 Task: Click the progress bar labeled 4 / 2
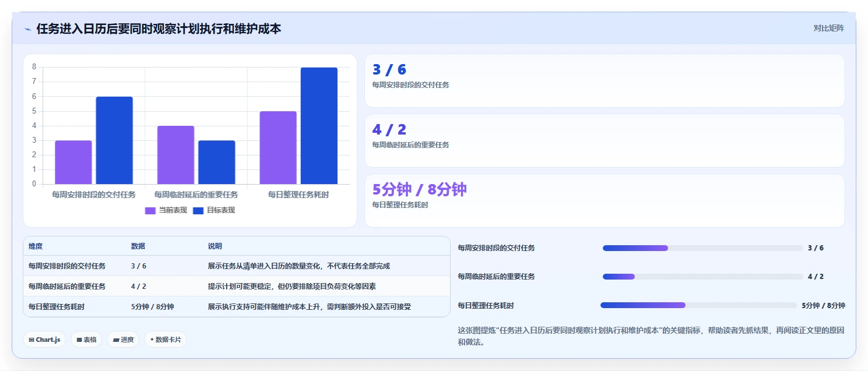click(x=702, y=277)
